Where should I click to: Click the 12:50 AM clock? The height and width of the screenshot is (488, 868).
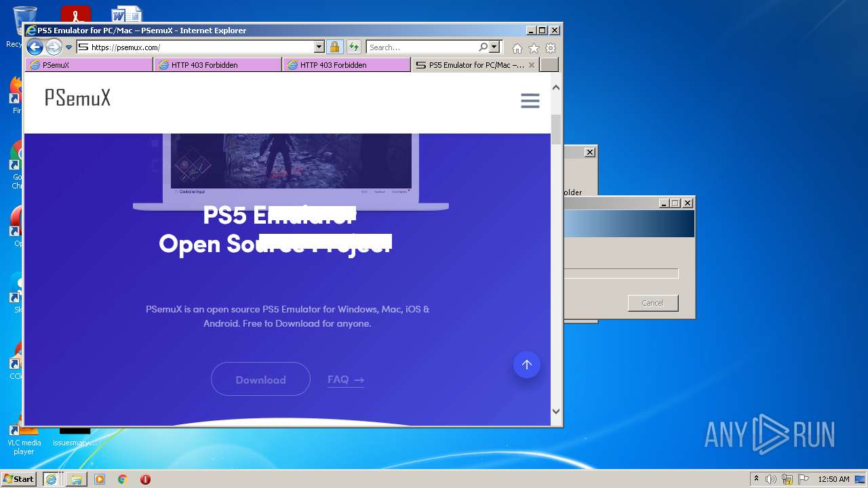[833, 479]
